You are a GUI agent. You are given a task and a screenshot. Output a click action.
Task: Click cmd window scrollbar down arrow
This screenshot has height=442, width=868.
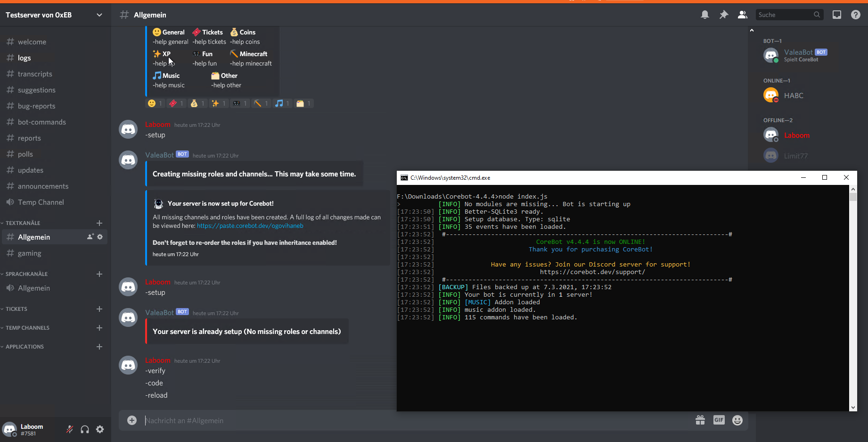point(853,408)
